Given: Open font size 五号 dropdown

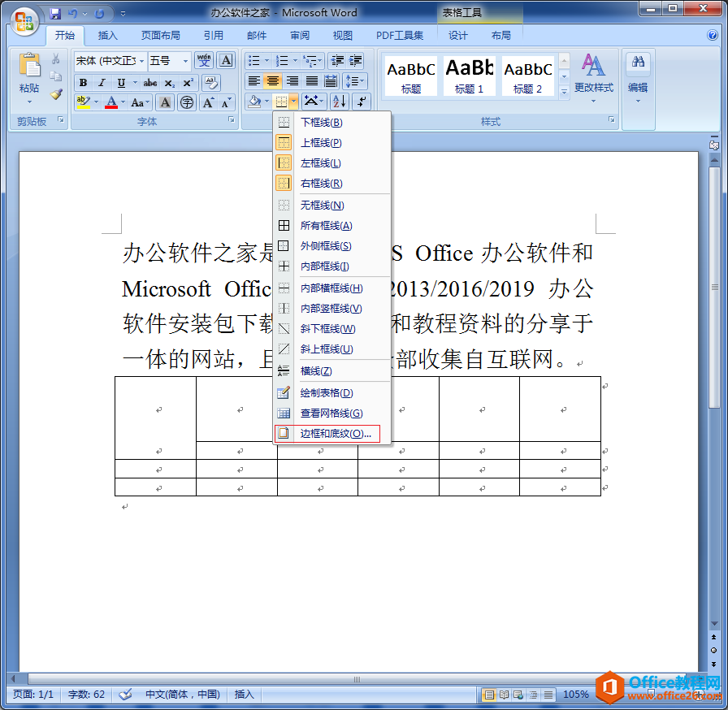Looking at the screenshot, I should [x=185, y=61].
